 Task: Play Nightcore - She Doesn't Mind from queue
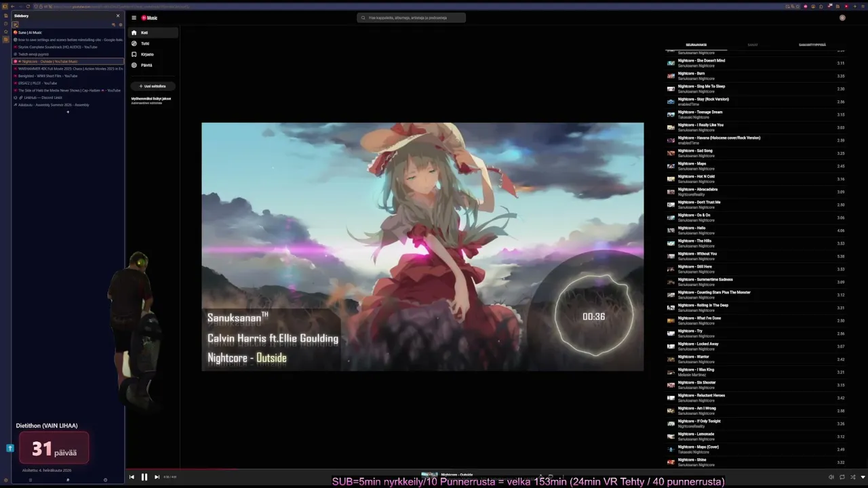(x=756, y=63)
